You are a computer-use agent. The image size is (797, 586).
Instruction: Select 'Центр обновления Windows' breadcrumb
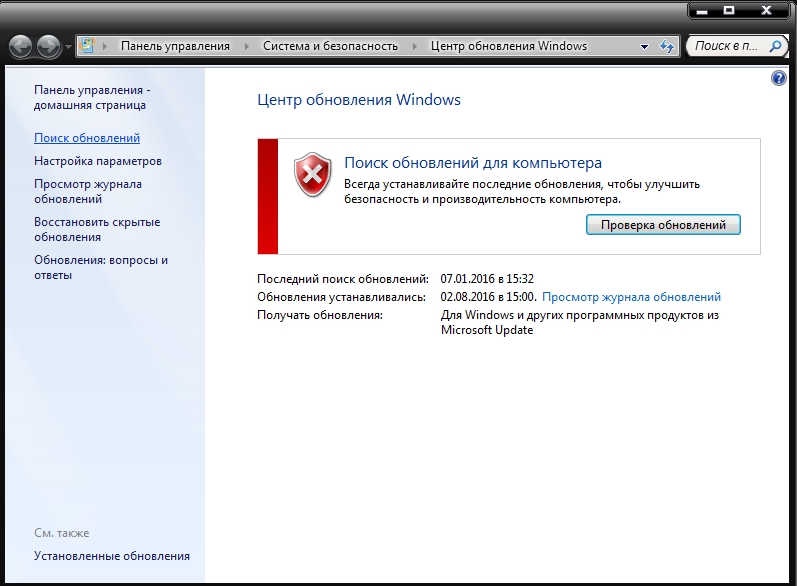[x=509, y=46]
